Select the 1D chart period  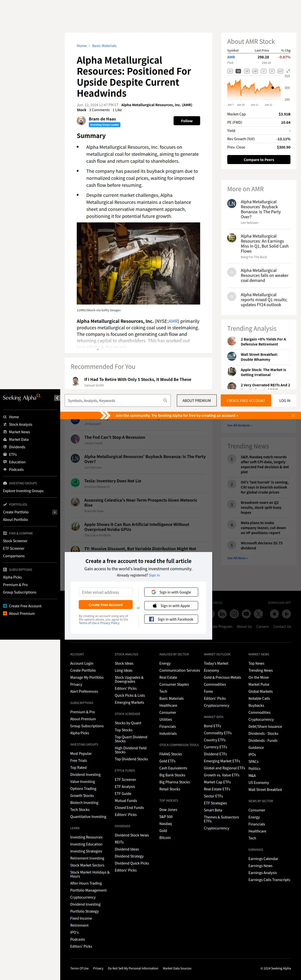coord(230,71)
